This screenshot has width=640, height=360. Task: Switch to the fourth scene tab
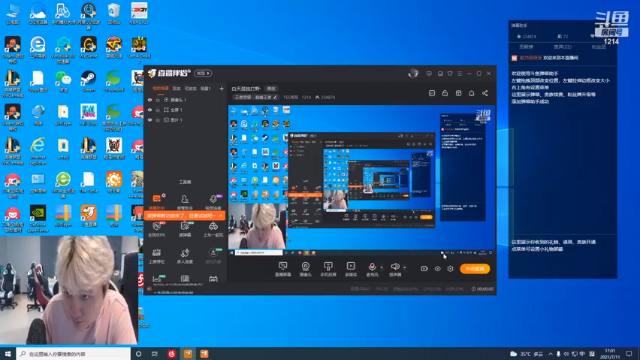click(206, 88)
